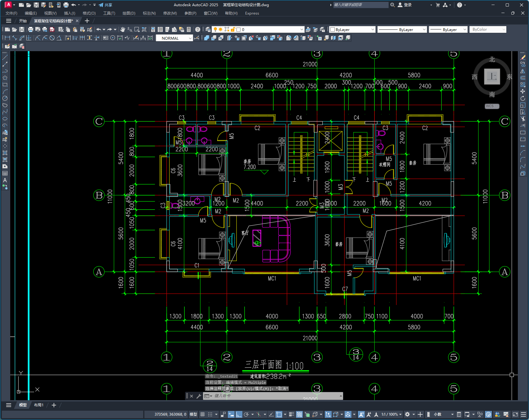The width and height of the screenshot is (529, 420).
Task: Click the keyword search box in title bar
Action: [x=361, y=5]
